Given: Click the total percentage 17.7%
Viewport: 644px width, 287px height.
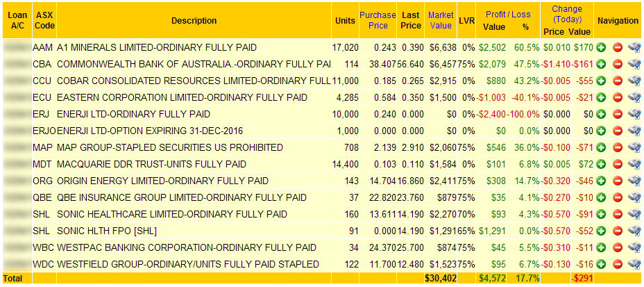Looking at the screenshot, I should pos(527,279).
